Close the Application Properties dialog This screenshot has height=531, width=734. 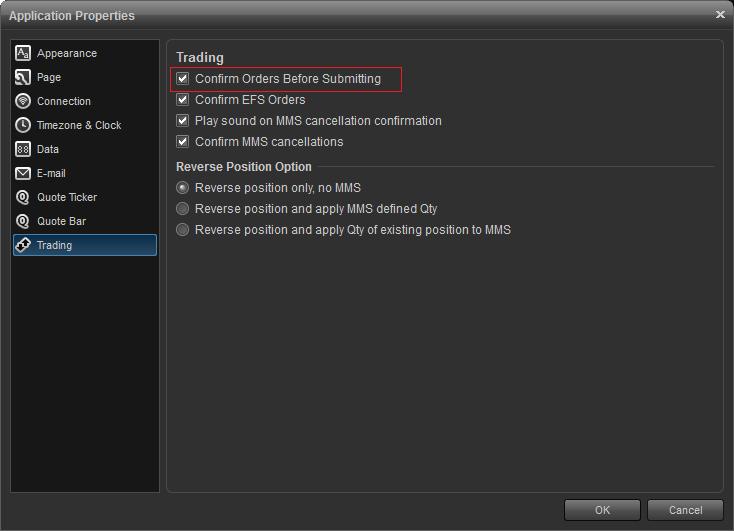tap(720, 15)
